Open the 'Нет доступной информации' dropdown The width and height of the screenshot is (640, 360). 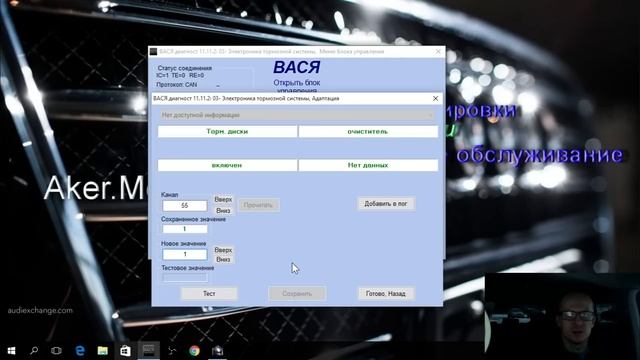pos(297,115)
